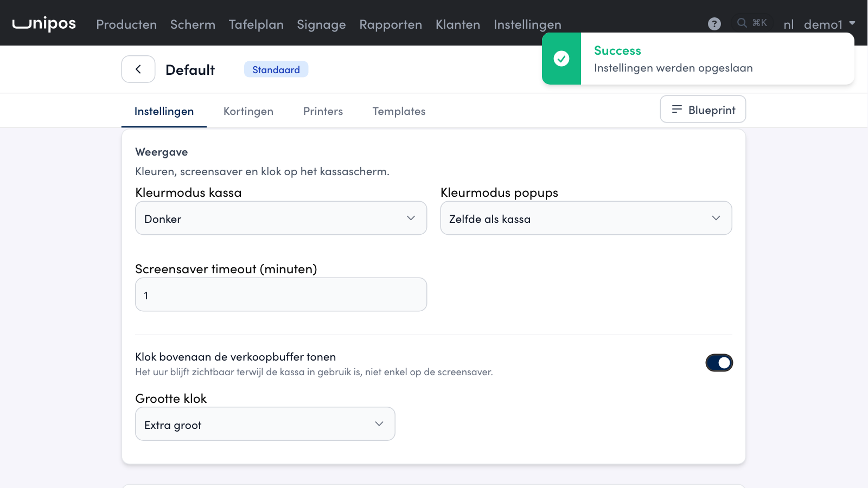This screenshot has height=488, width=868.
Task: Open the Producten menu
Action: 126,24
